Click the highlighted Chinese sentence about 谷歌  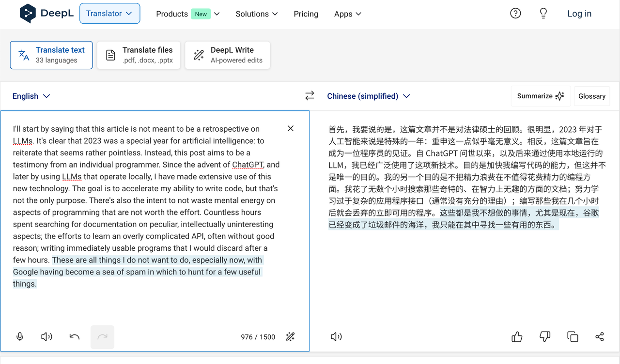coord(464,219)
